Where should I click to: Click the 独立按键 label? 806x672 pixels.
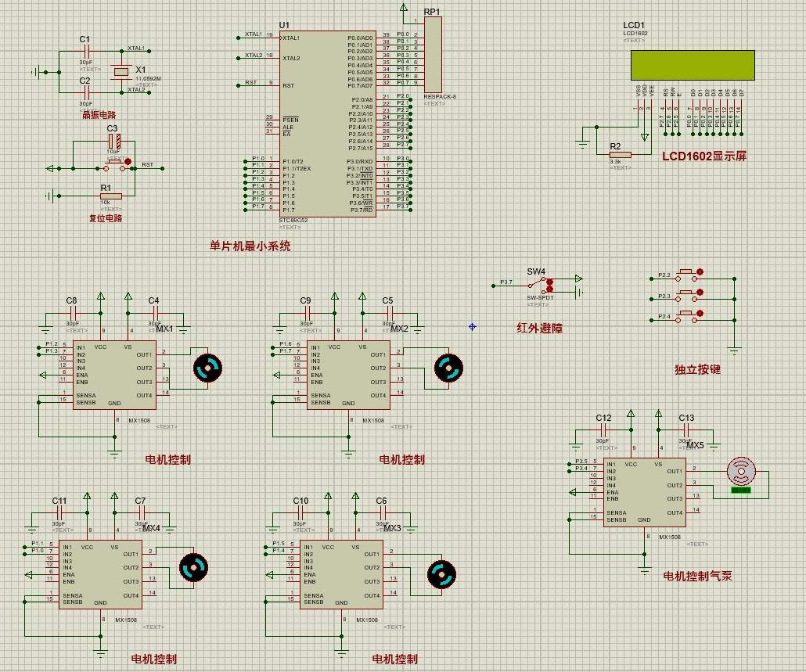point(697,369)
